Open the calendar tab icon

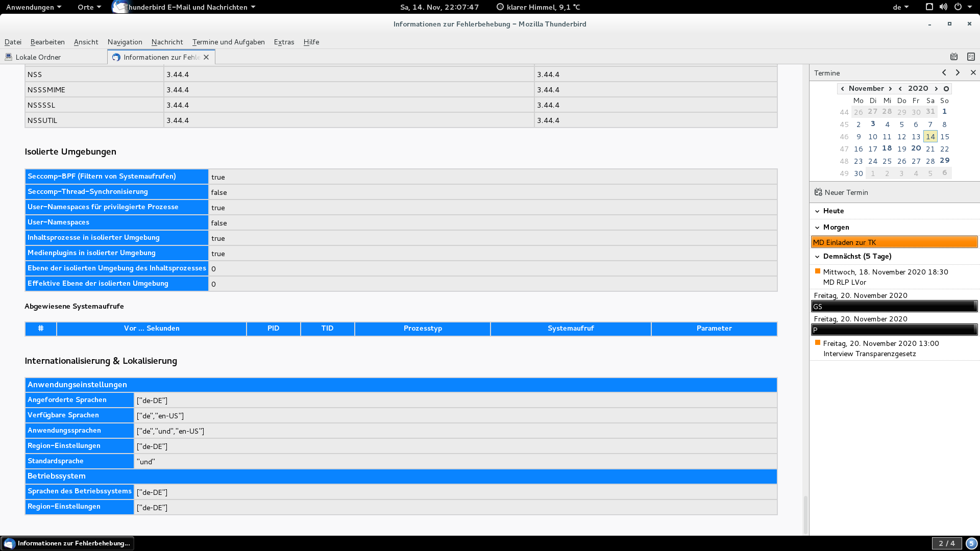[x=953, y=57]
